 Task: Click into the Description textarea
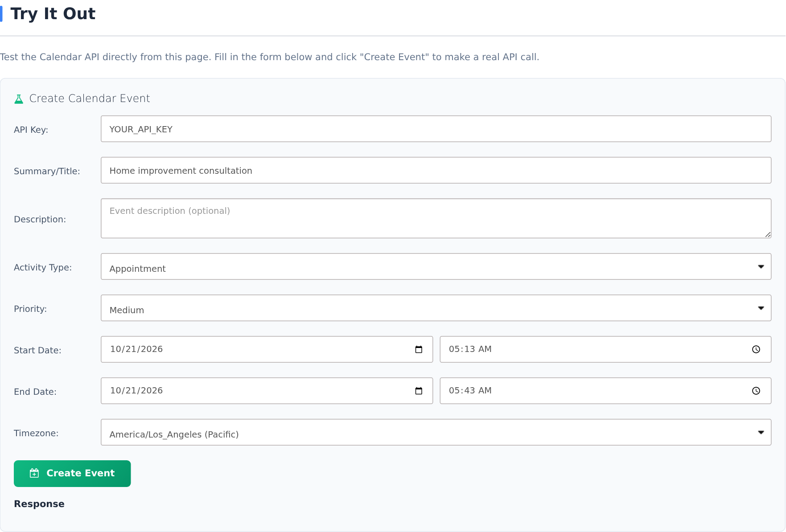tap(436, 218)
